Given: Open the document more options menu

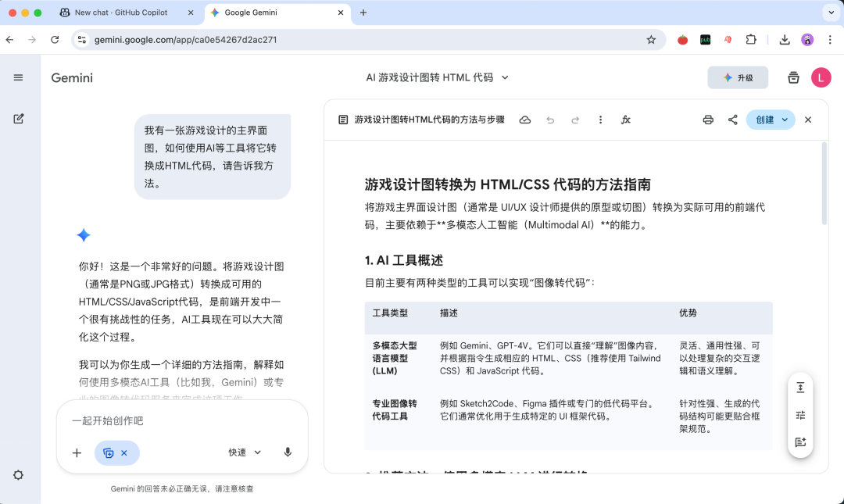Looking at the screenshot, I should (x=600, y=120).
